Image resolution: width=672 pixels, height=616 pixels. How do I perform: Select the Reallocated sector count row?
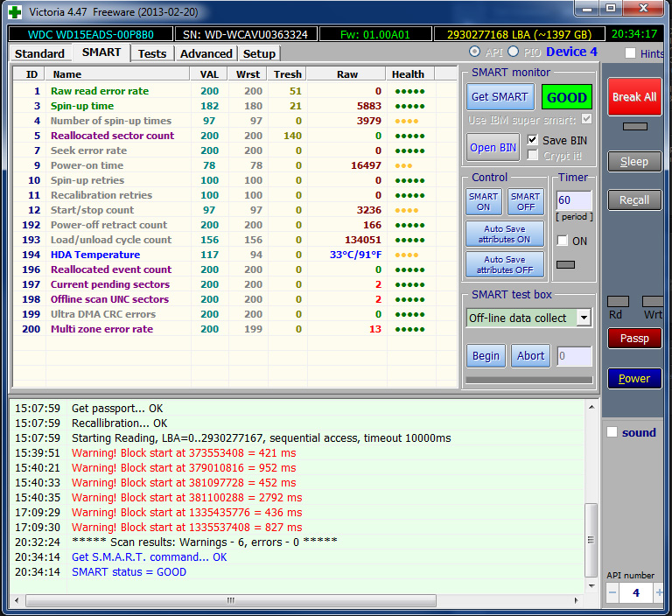click(112, 136)
